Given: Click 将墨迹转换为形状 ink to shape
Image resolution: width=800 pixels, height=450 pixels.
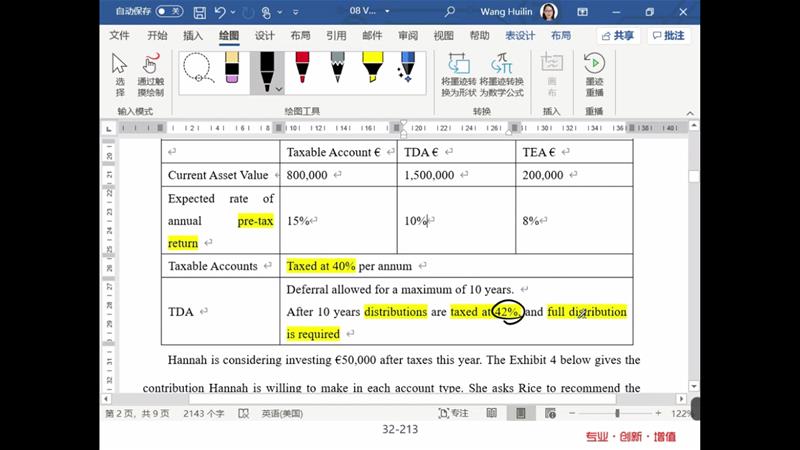Looking at the screenshot, I should pos(459,74).
